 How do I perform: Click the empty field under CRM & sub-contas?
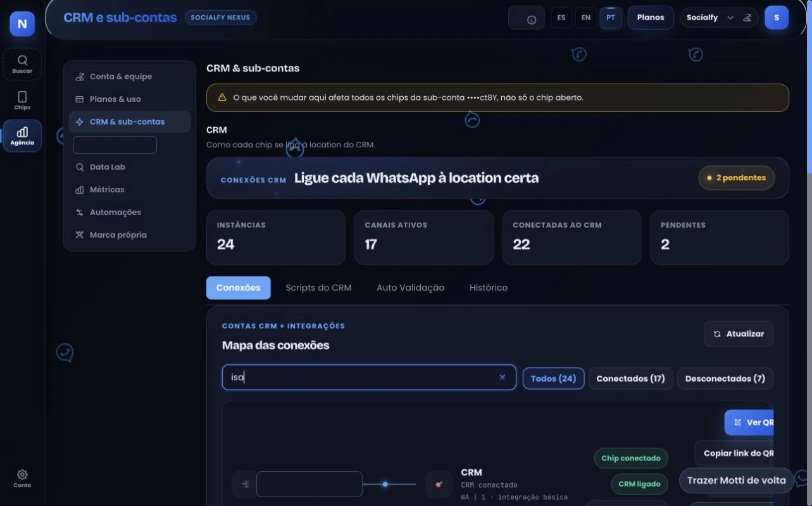[x=115, y=145]
